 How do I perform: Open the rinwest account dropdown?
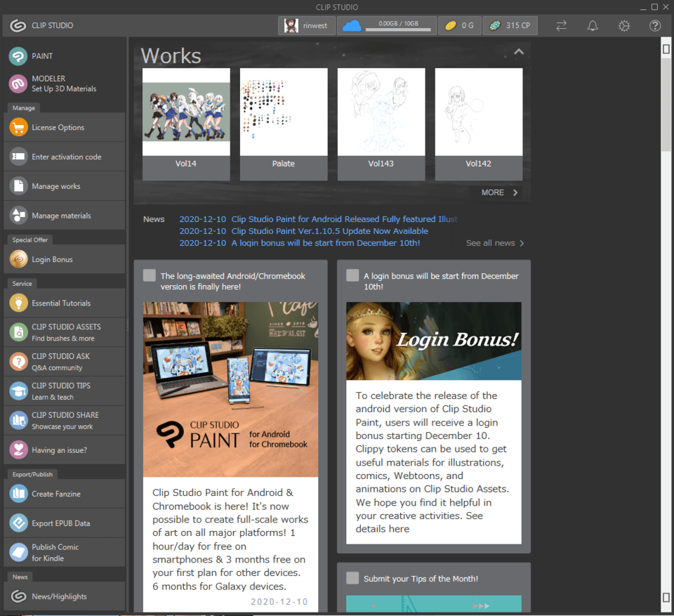(x=306, y=26)
